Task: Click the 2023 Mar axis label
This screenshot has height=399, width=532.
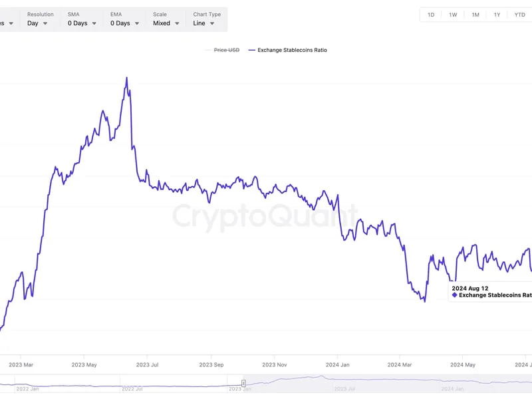Action: tap(21, 364)
